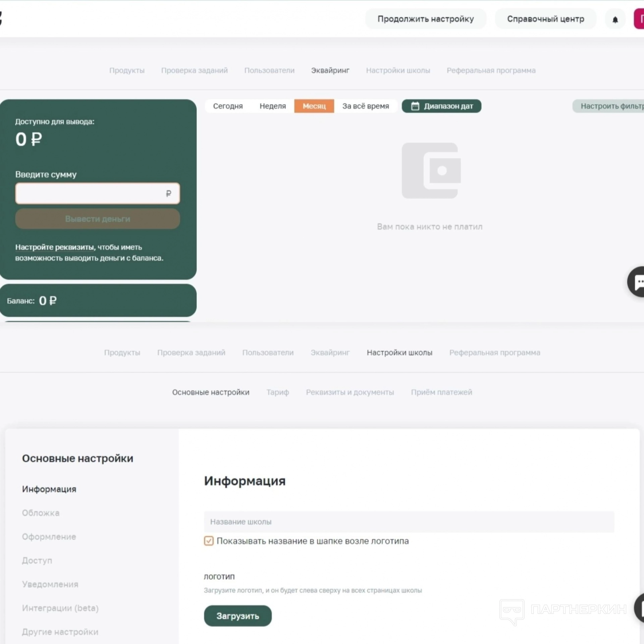
Task: Select the Сегодня period filter
Action: 228,106
